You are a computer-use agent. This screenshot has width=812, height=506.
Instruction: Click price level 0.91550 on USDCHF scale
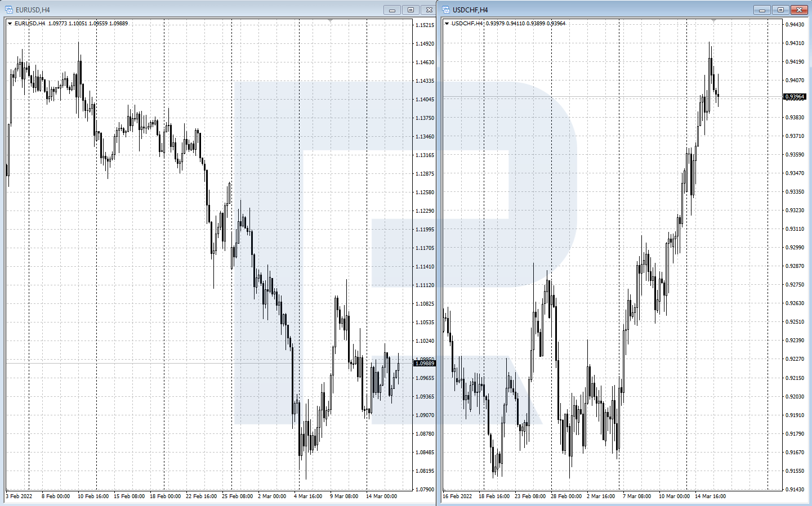pos(795,471)
